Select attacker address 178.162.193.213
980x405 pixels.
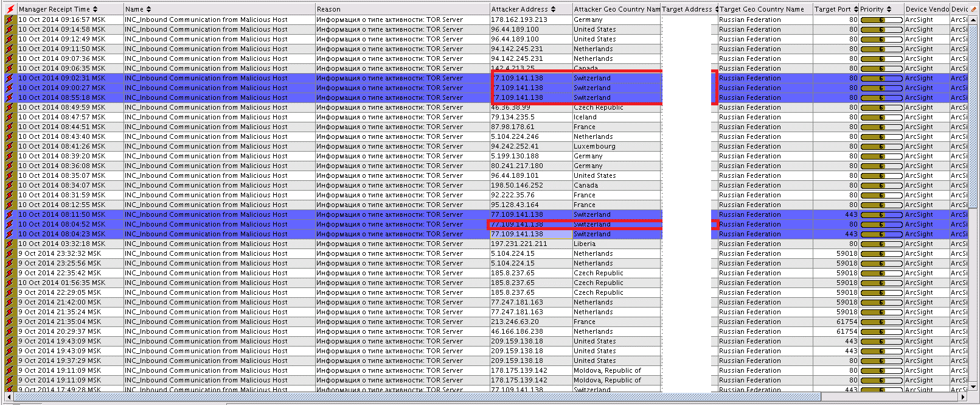tap(519, 19)
